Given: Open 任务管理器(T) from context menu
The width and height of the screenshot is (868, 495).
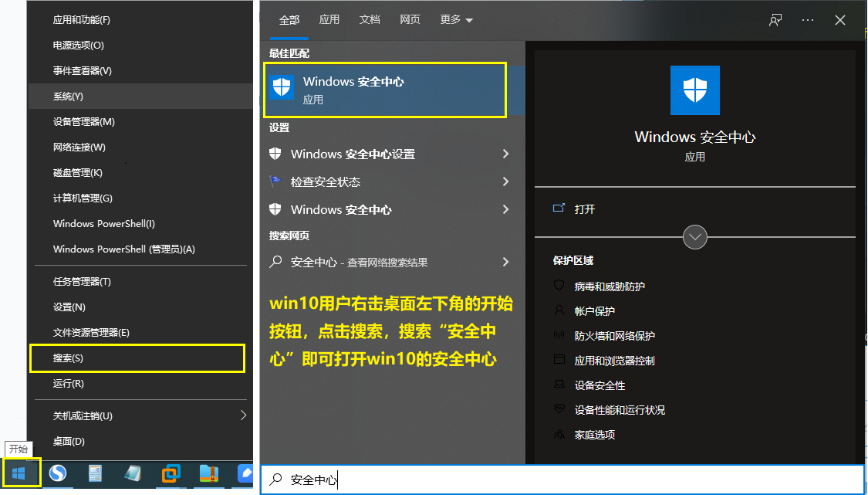Looking at the screenshot, I should pos(140,282).
